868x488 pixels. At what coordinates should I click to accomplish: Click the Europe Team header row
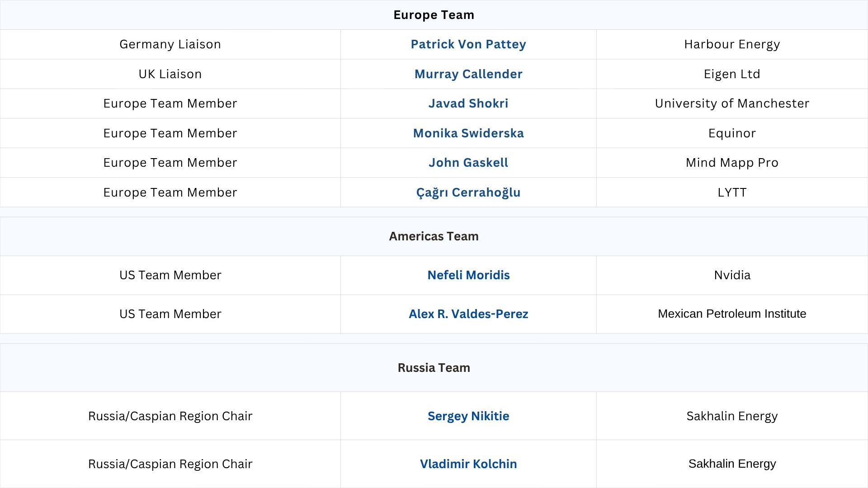click(x=434, y=15)
